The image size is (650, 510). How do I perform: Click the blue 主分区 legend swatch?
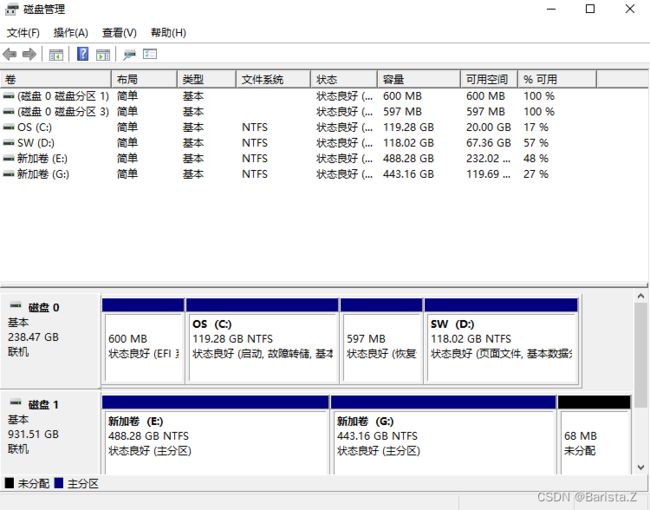(58, 483)
